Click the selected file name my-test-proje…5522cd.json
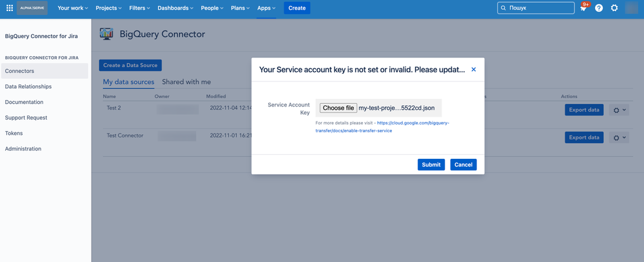644x262 pixels. click(396, 108)
